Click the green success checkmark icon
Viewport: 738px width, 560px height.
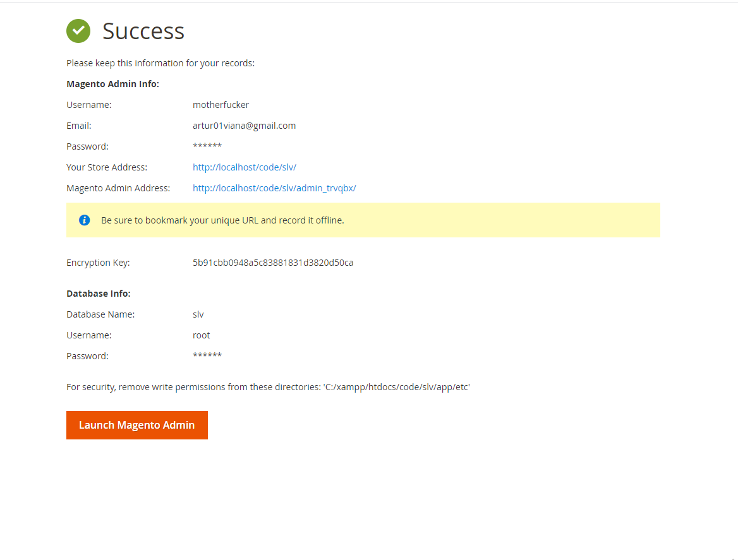[78, 31]
